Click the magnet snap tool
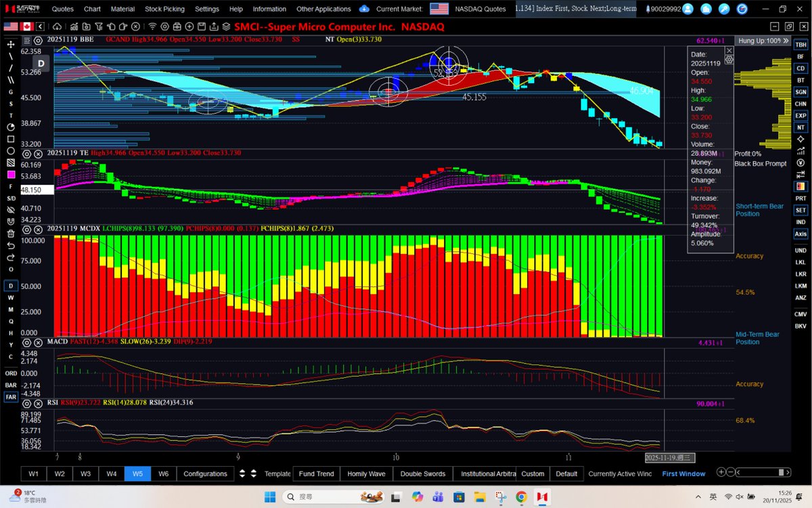Viewport: 812px width, 508px height. (11, 221)
